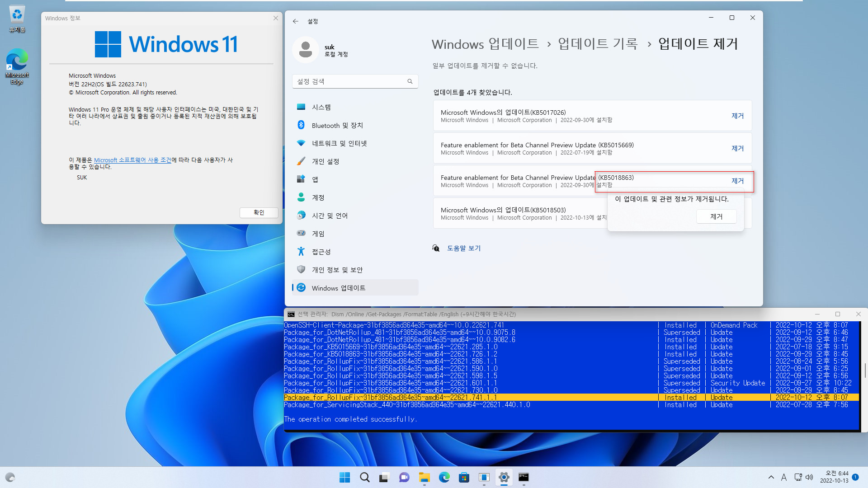Click the Wi-Fi network icon in sidebar

301,143
